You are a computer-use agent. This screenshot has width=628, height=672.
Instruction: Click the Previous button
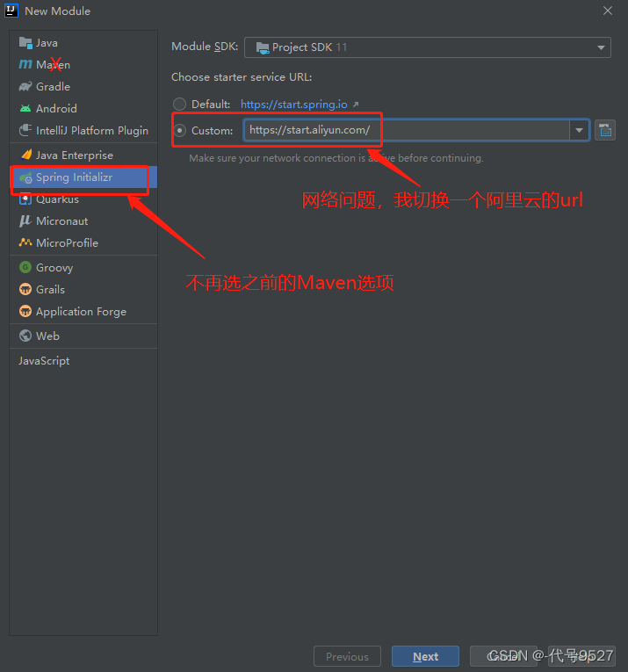[347, 656]
